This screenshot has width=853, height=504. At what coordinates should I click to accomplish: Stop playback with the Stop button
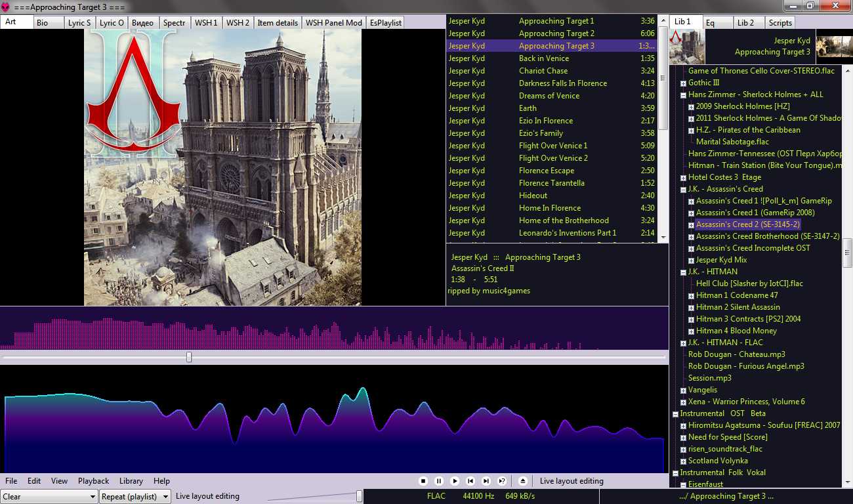(x=423, y=481)
